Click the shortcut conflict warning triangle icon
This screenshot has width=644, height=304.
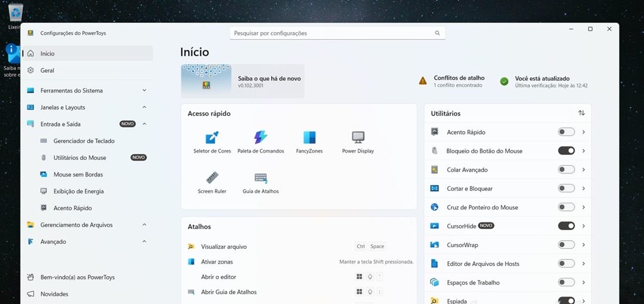[423, 81]
